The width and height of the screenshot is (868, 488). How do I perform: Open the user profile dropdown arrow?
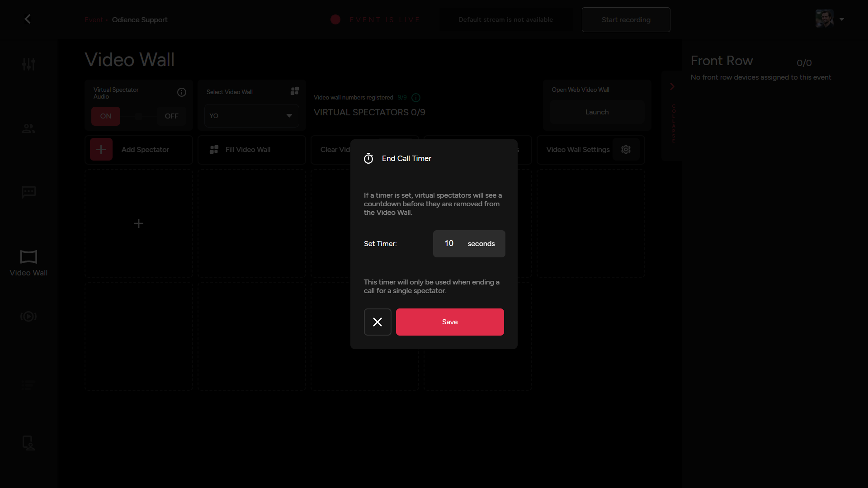coord(842,19)
